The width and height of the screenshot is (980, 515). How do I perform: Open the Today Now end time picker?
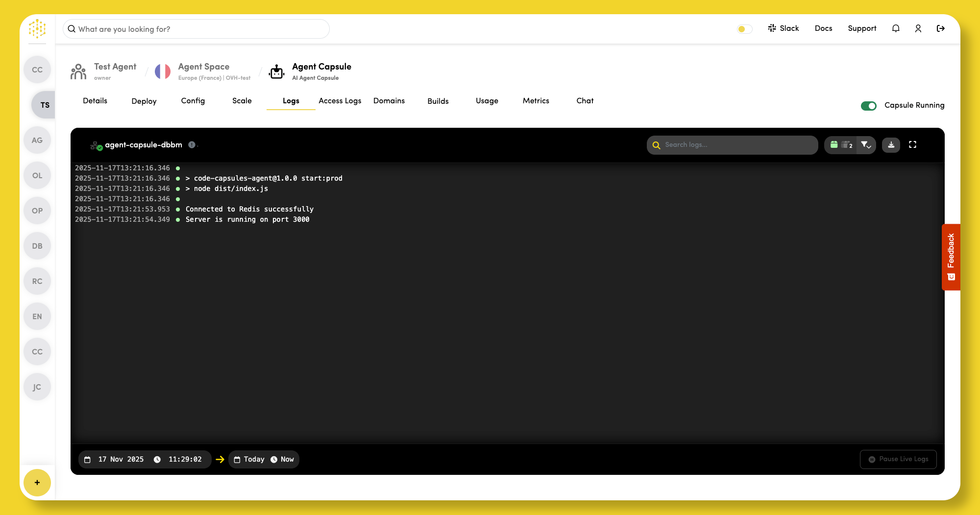[264, 459]
